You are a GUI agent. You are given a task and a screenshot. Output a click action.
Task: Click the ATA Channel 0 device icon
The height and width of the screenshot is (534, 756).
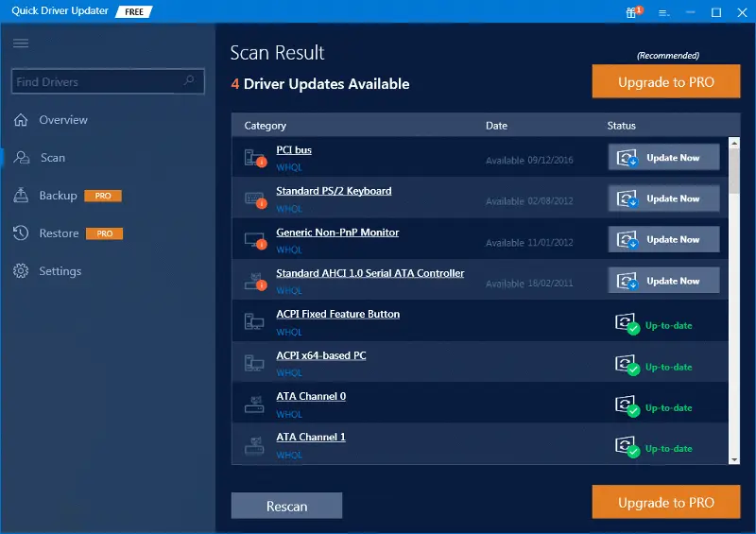(x=254, y=405)
